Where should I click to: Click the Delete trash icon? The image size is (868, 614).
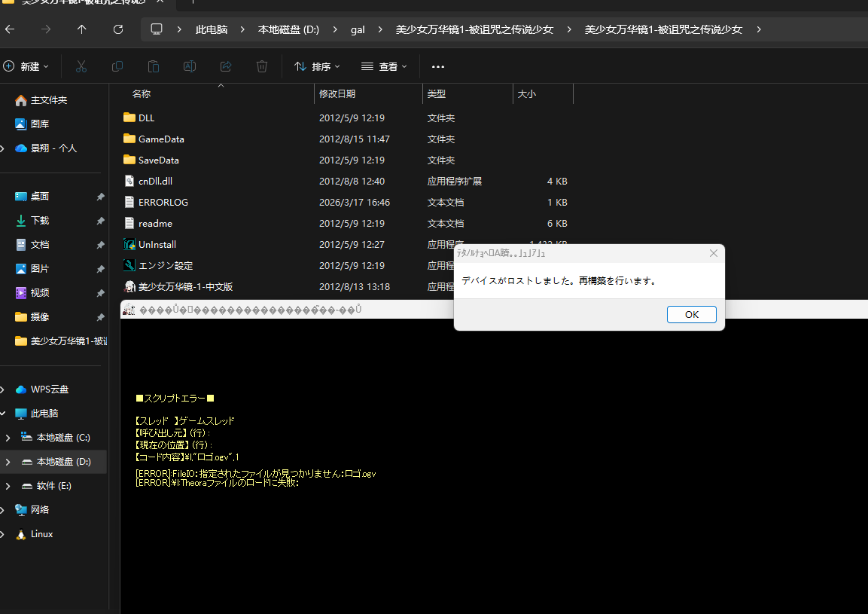pyautogui.click(x=262, y=66)
